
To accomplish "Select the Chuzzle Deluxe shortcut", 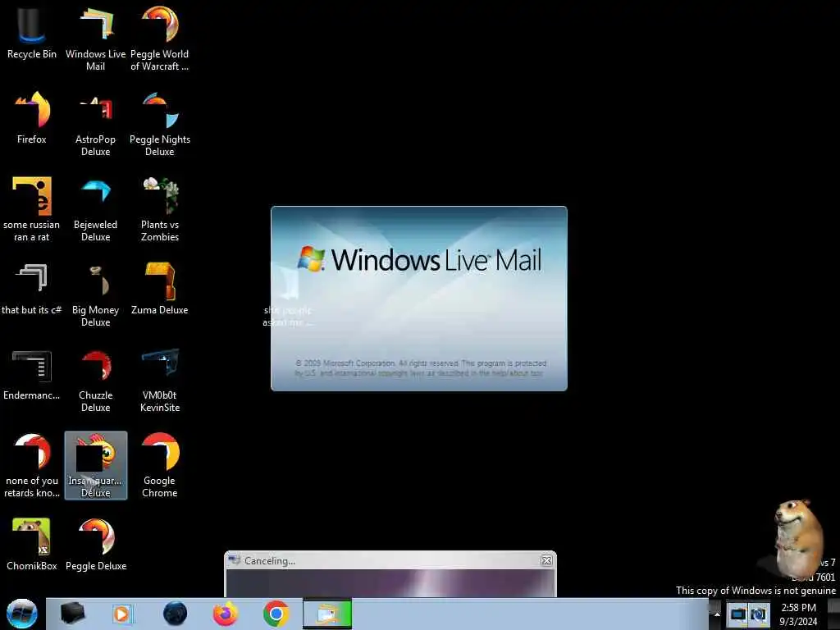I will click(x=95, y=381).
